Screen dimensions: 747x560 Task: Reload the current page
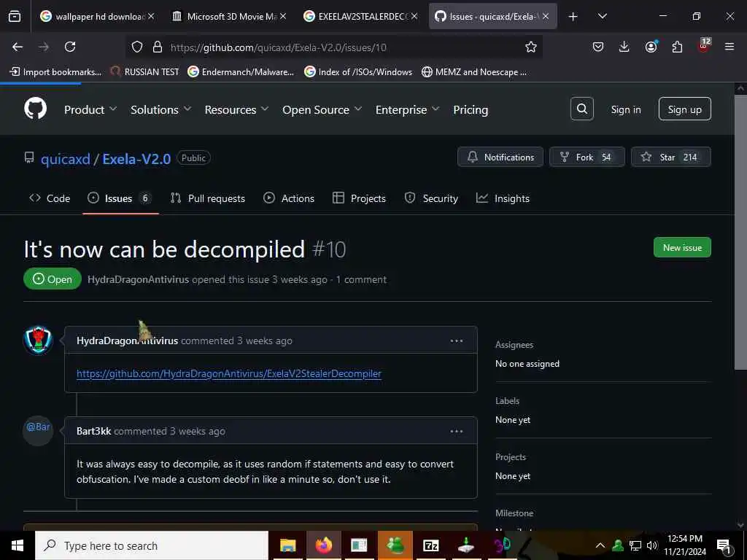(70, 47)
